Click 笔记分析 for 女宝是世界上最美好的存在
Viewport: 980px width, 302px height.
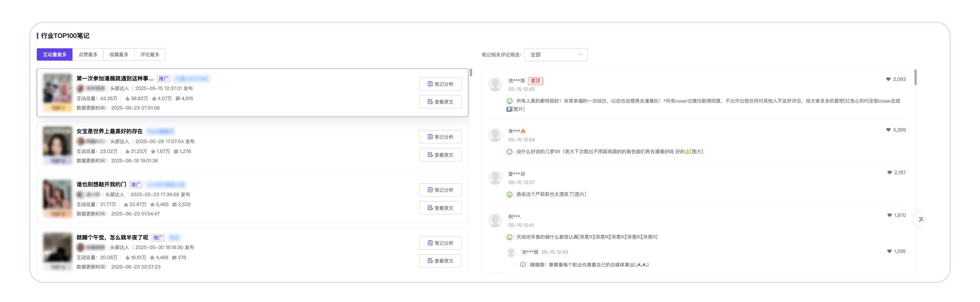(x=440, y=137)
